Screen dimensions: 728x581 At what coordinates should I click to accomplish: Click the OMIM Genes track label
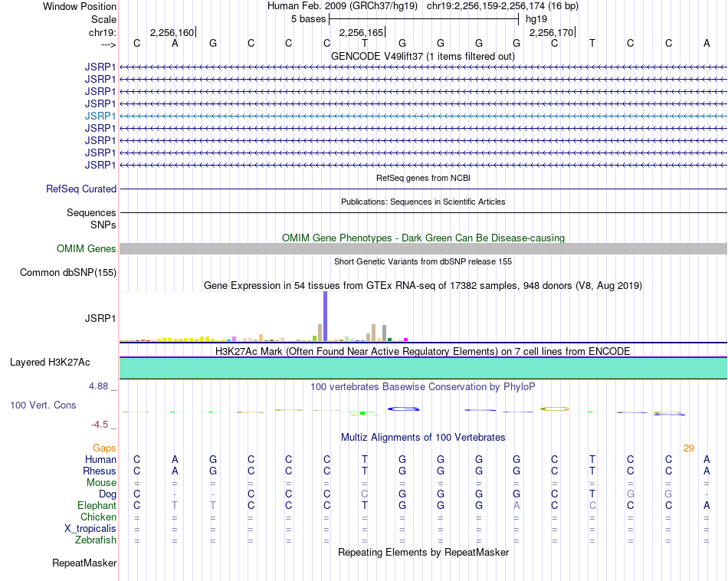click(x=86, y=248)
